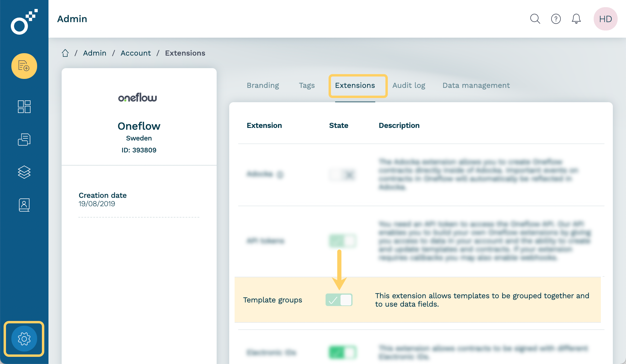This screenshot has height=364, width=626.
Task: Toggle the Template groups extension switch
Action: coord(339,300)
